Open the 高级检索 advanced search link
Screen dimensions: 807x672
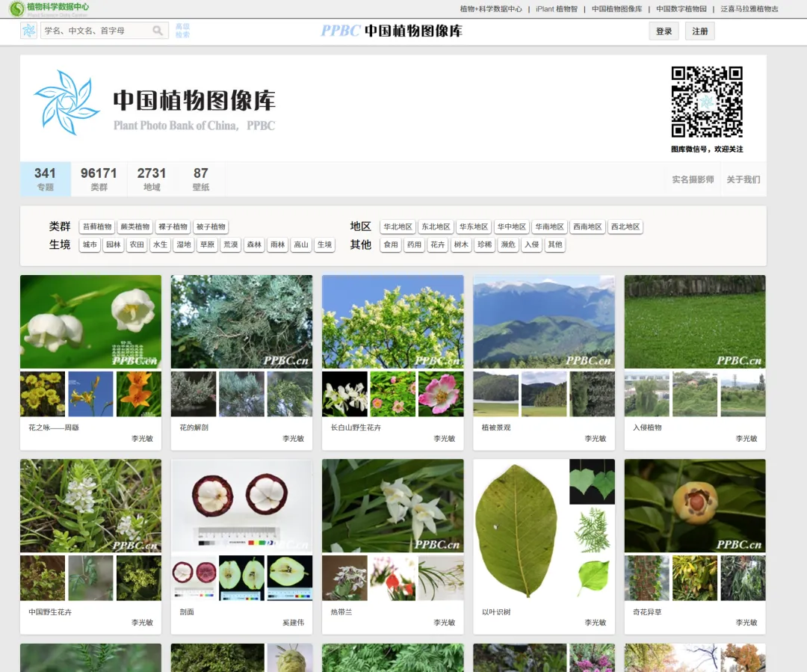(183, 31)
